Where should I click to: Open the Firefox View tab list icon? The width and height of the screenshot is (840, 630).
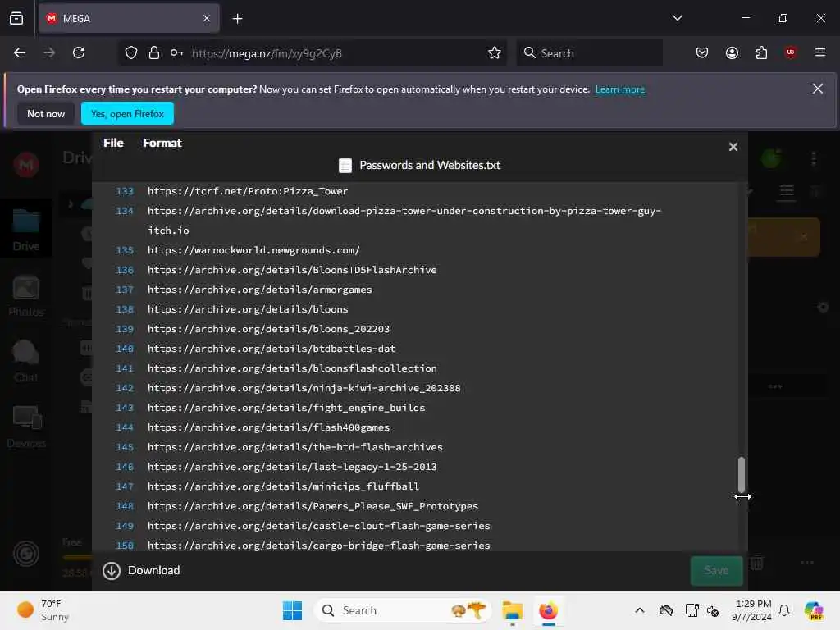tap(16, 18)
